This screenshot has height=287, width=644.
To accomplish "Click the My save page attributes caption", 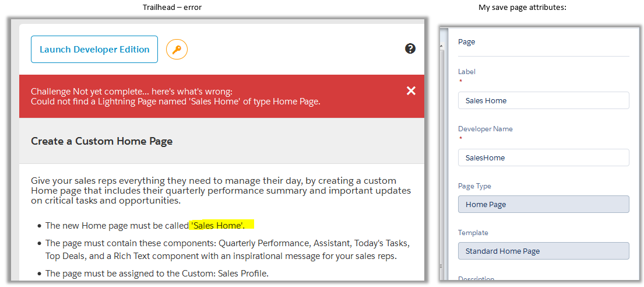I will point(522,7).
